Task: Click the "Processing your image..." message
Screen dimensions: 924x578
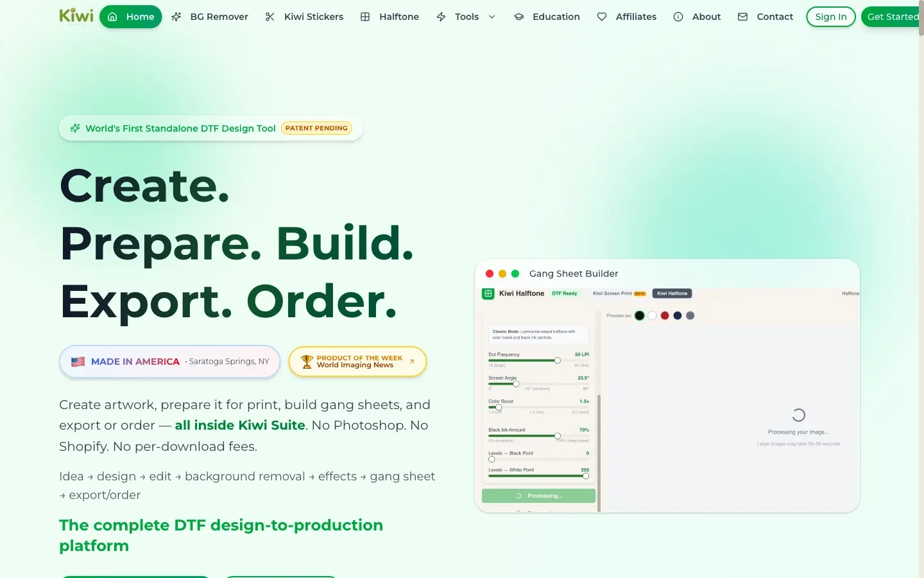Action: click(x=798, y=432)
